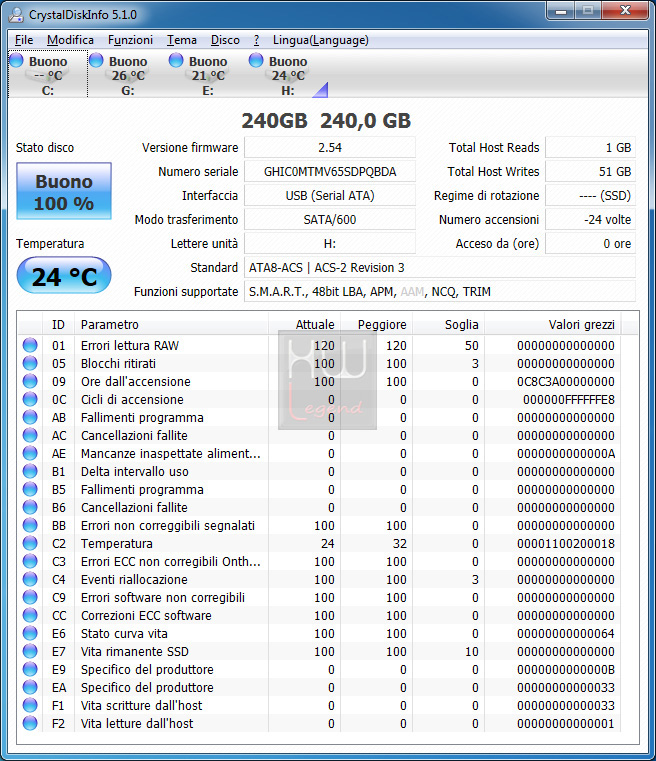Click the status orb for Errori lettura RAW
The width and height of the screenshot is (656, 761).
[x=30, y=345]
